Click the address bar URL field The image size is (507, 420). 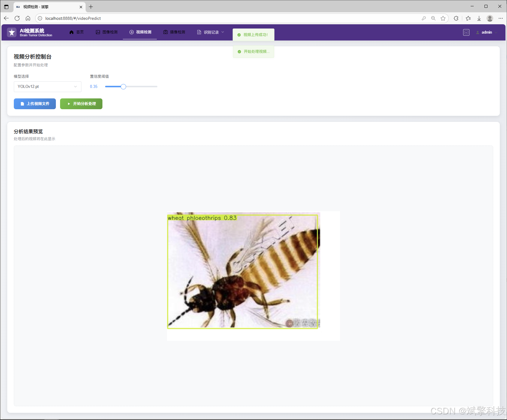click(x=228, y=18)
